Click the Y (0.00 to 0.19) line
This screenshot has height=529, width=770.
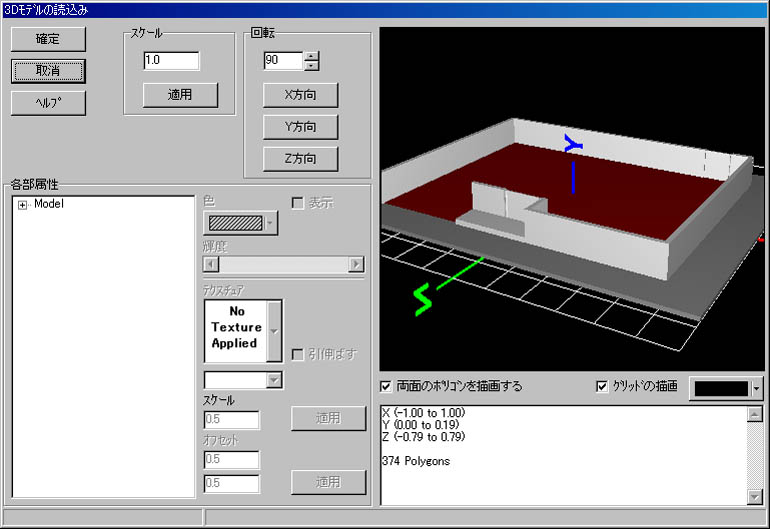click(420, 425)
